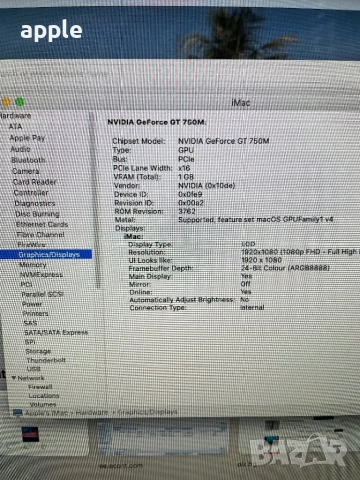Select Memory in the sidebar
Image resolution: width=360 pixels, height=480 pixels.
(33, 265)
